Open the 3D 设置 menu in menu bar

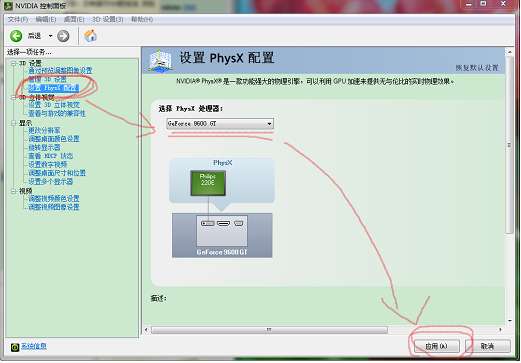[108, 19]
